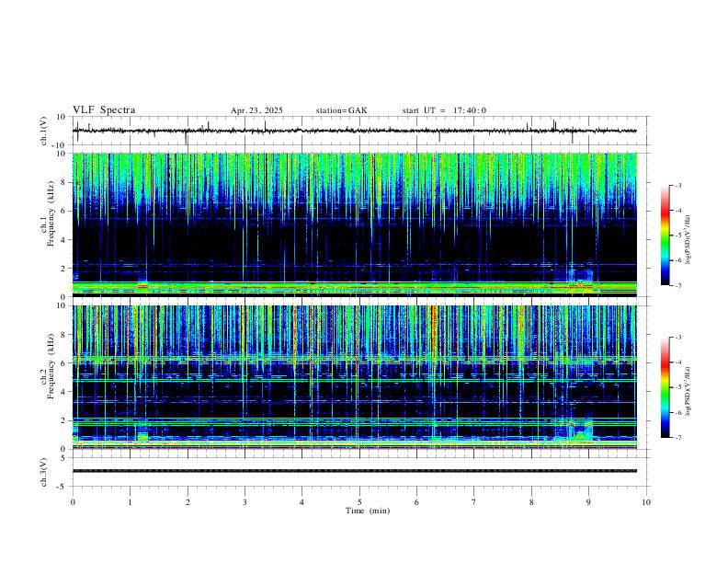Click the ch.1(V) waveform axis label
Image resolution: width=728 pixels, height=563 pixels.
coord(44,131)
